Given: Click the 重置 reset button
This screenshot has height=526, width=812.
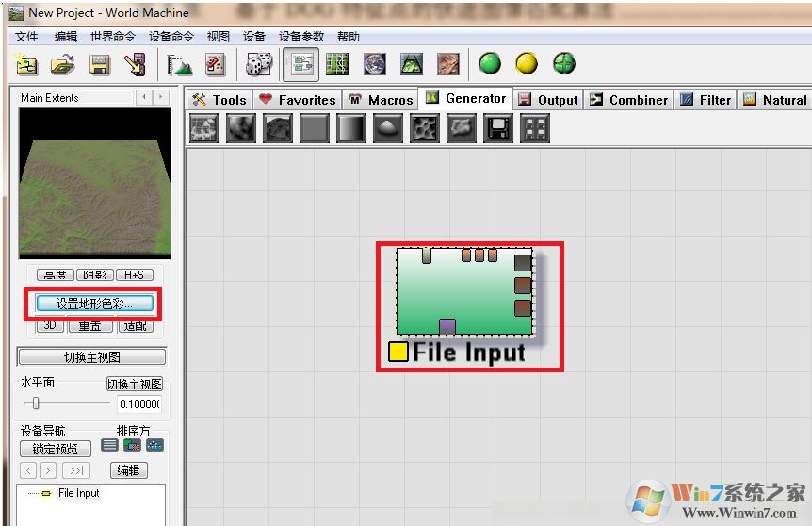Looking at the screenshot, I should pyautogui.click(x=90, y=326).
